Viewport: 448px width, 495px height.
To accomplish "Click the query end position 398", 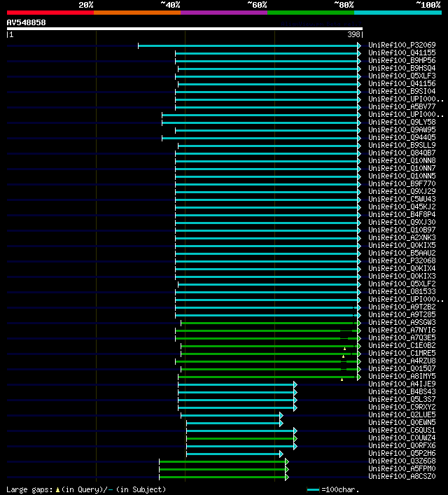I will click(x=353, y=35).
